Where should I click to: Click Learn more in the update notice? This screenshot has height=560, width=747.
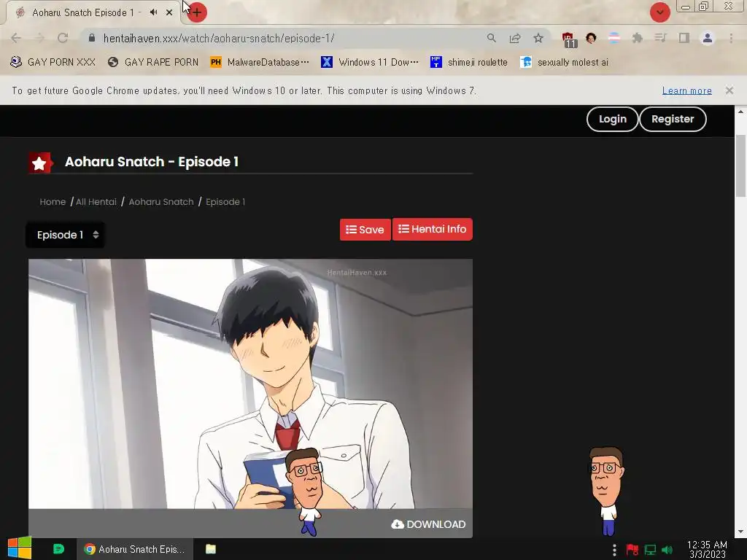coord(686,90)
